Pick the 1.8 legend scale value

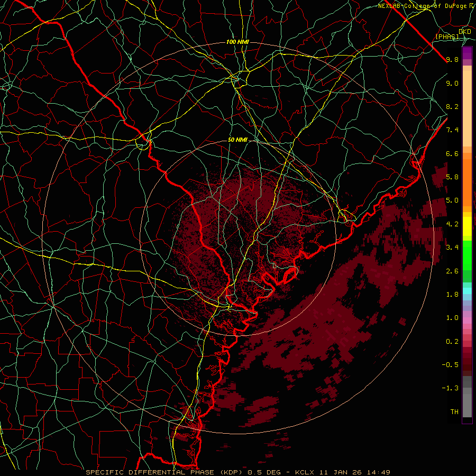point(452,295)
